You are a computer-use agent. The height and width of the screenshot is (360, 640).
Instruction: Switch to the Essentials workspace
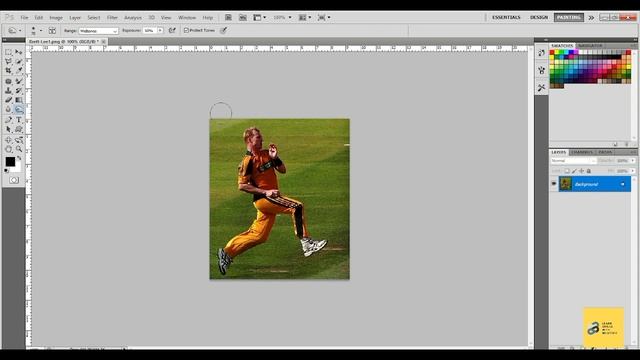point(506,18)
